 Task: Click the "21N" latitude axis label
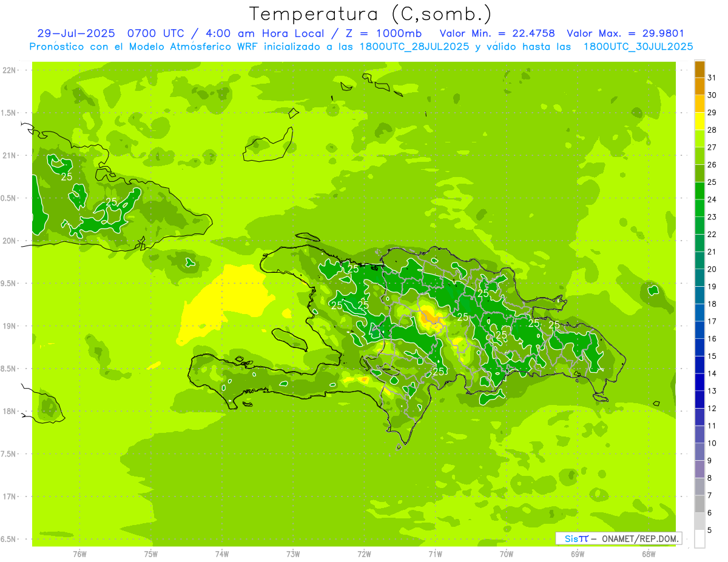[x=8, y=156]
